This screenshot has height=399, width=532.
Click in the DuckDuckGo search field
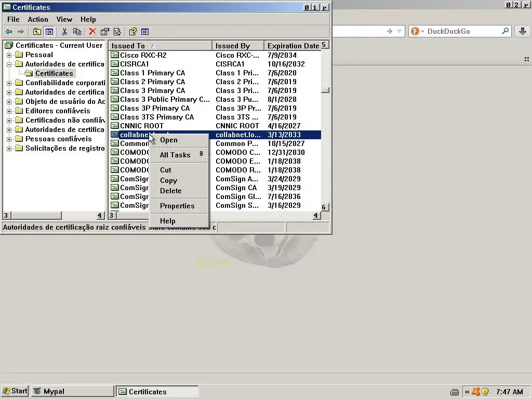[x=462, y=31]
